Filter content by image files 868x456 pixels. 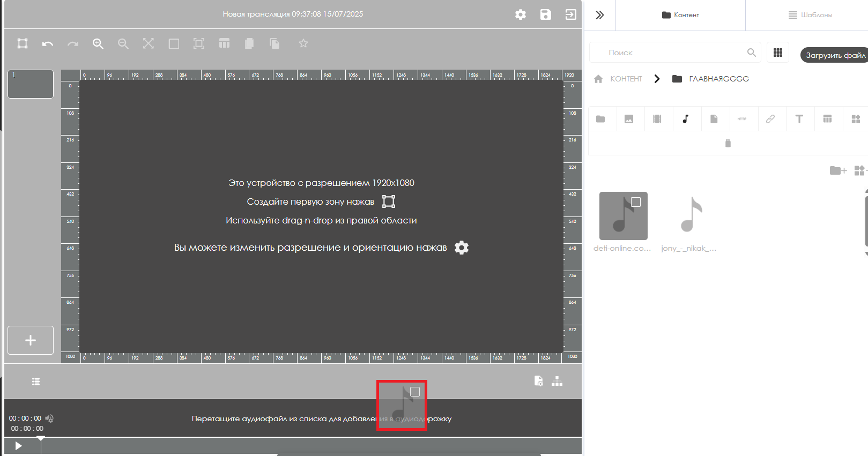click(629, 119)
